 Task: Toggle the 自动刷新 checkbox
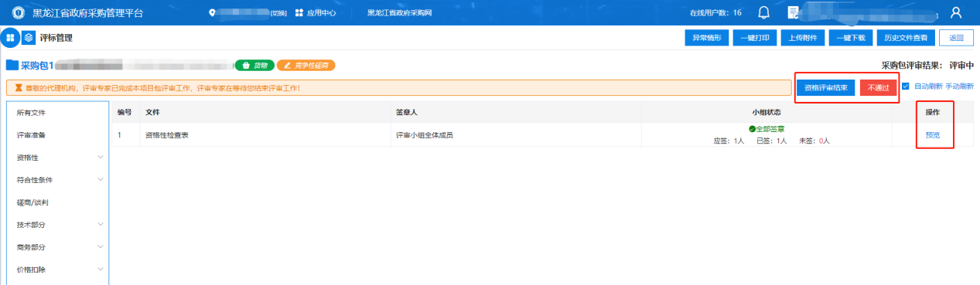pos(906,87)
